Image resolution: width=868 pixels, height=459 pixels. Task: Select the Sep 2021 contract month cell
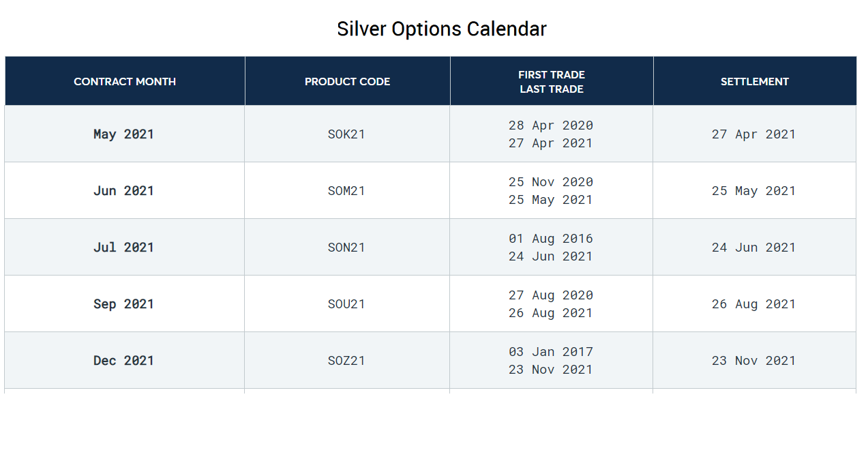click(x=123, y=304)
